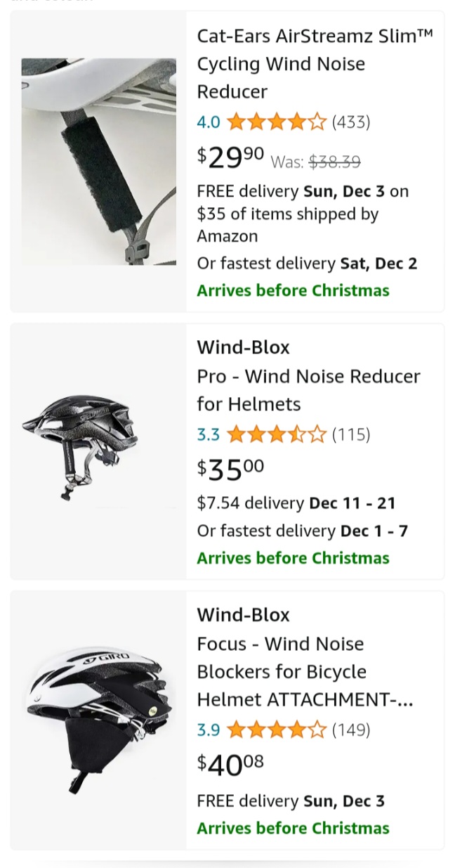Click the $7.54 delivery Dec 11-21 text
This screenshot has height=868, width=455.
(295, 503)
